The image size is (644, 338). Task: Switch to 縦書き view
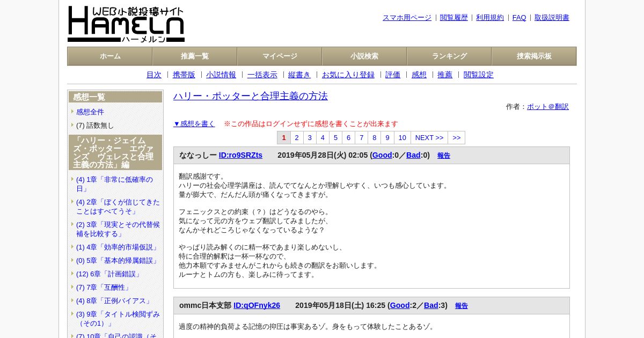click(299, 75)
